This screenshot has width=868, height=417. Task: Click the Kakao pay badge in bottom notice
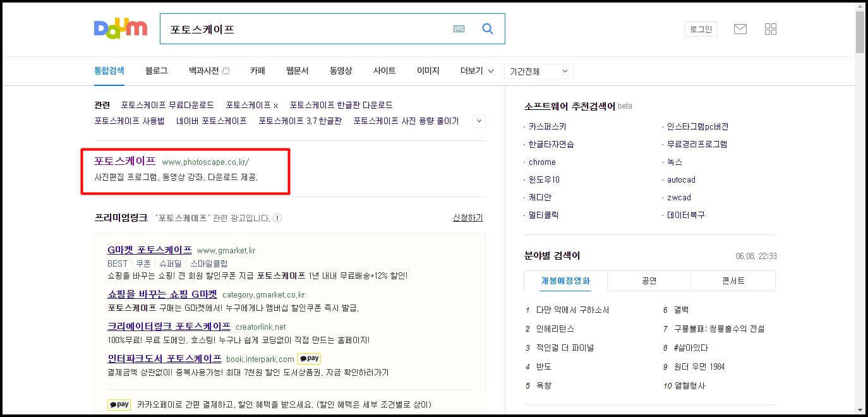click(119, 404)
